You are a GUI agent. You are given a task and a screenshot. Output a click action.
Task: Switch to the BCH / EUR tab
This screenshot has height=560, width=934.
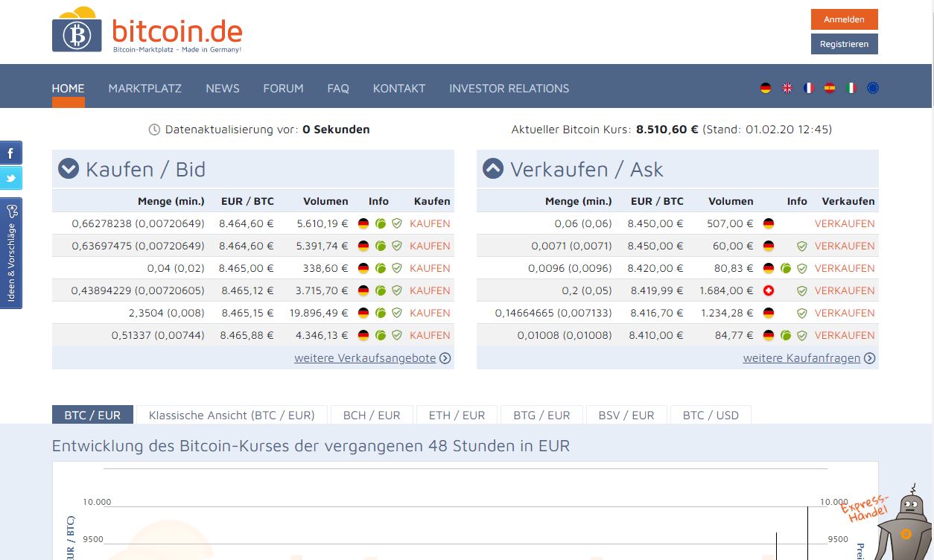tap(372, 415)
